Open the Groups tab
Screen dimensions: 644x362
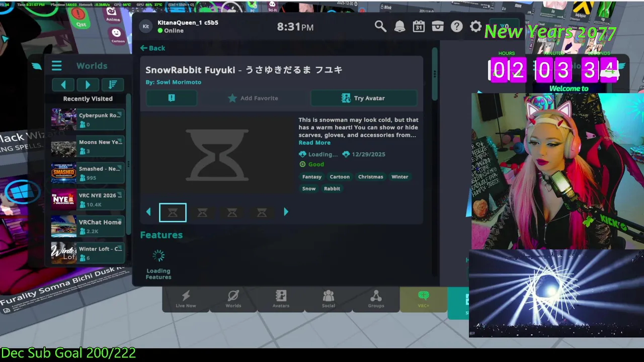click(x=376, y=299)
